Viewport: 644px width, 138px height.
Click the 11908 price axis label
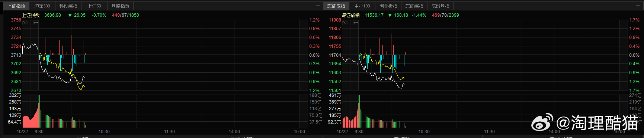pos(335,20)
